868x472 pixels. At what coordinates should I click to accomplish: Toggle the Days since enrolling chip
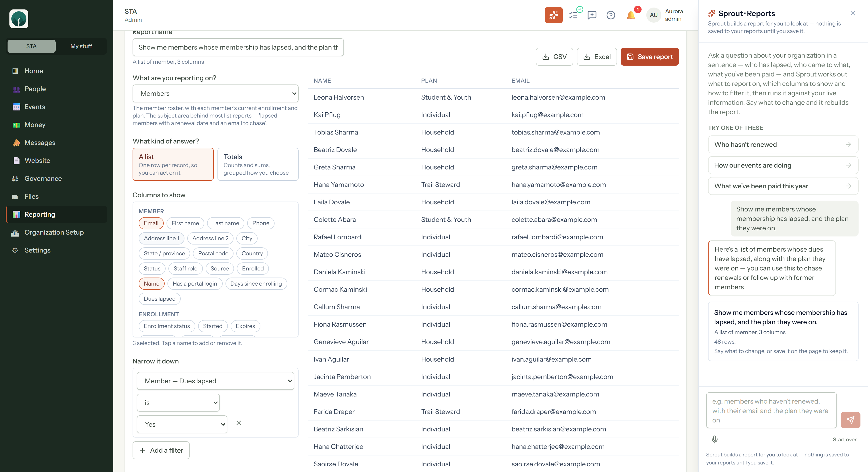256,283
